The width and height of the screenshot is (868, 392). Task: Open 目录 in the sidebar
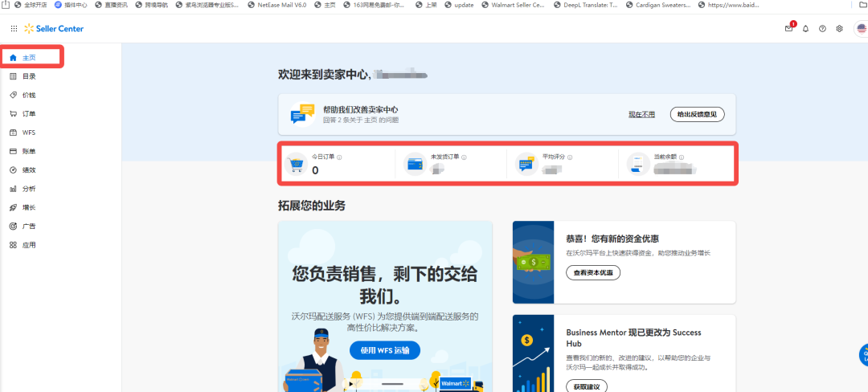pos(29,76)
